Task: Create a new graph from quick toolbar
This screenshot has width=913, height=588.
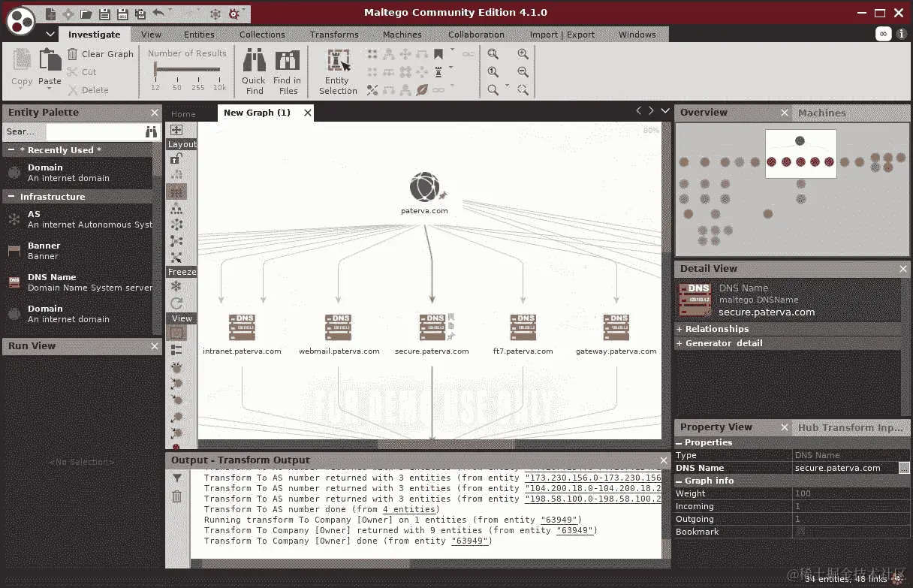Action: pyautogui.click(x=50, y=14)
